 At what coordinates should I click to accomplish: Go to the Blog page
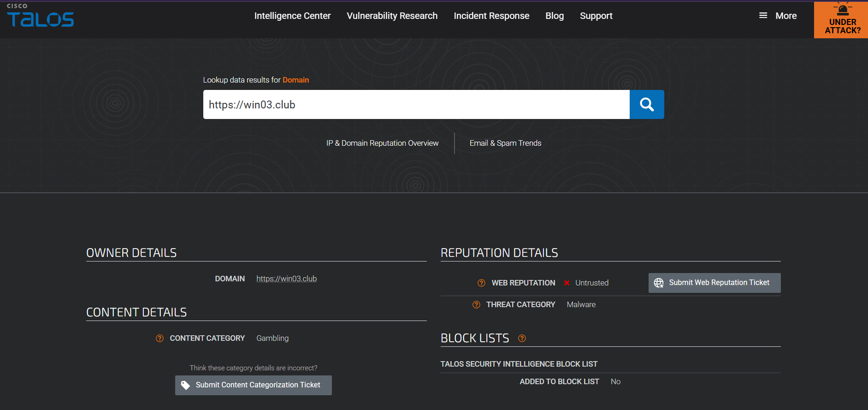pyautogui.click(x=555, y=16)
